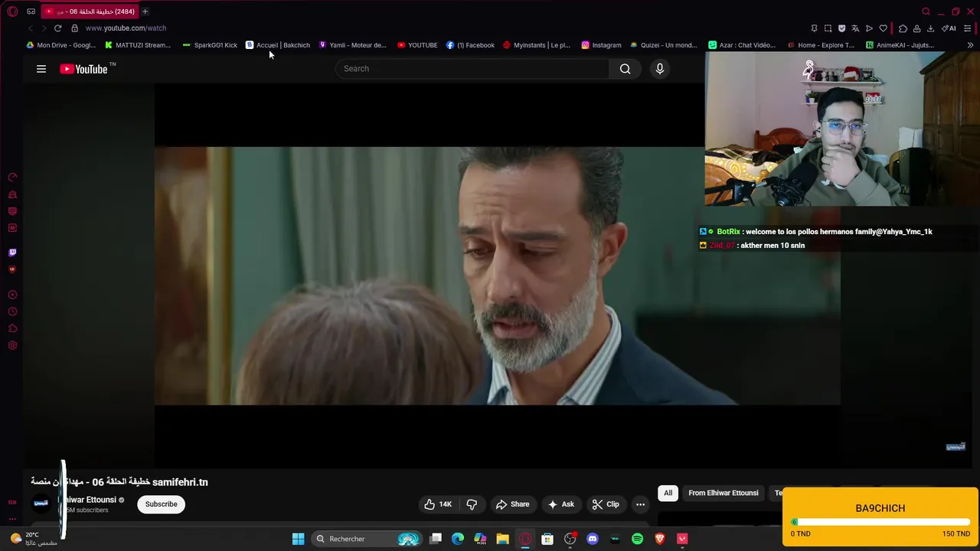Image resolution: width=980 pixels, height=551 pixels.
Task: Open sidebar history clock icon
Action: point(12,311)
